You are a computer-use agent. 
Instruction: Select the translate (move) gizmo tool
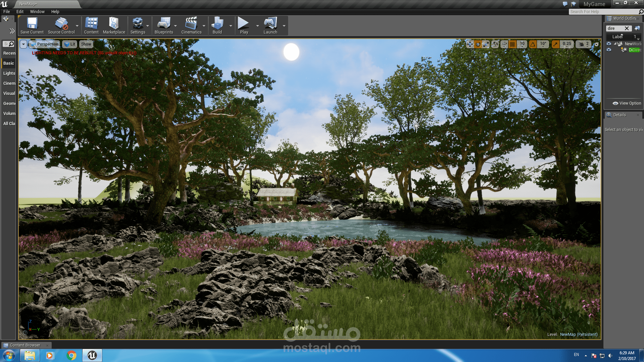coord(470,44)
